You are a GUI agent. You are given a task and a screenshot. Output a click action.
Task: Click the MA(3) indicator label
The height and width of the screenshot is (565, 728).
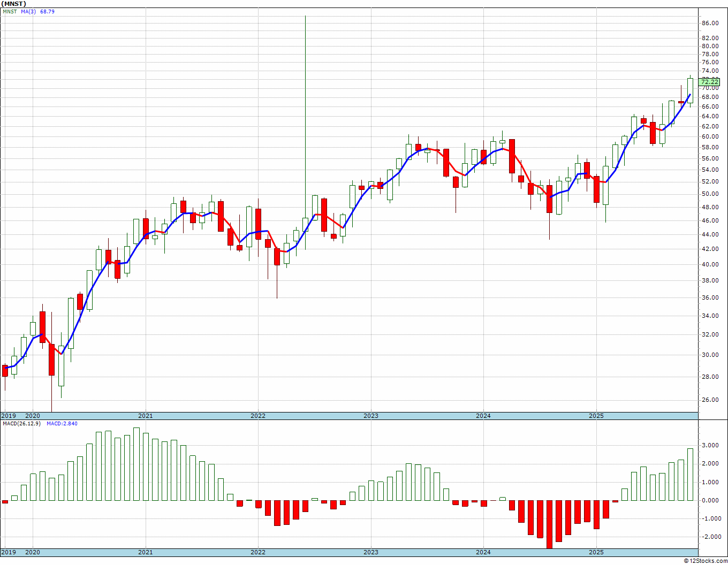28,11
